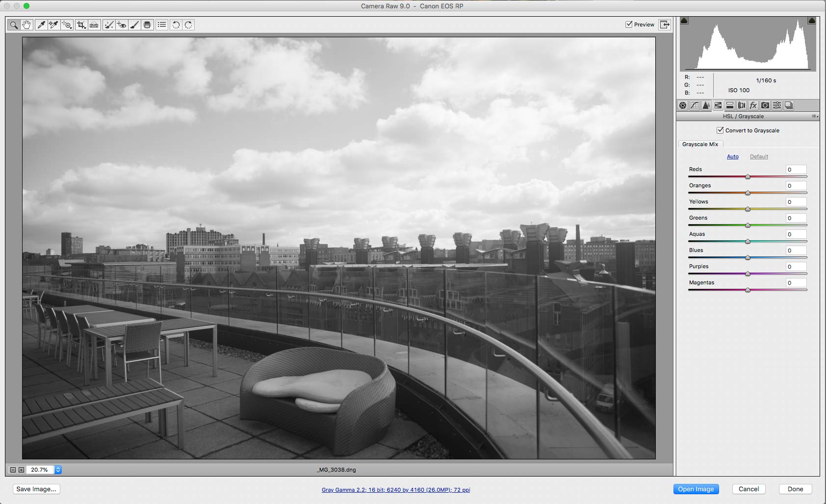Screen dimensions: 826x504
Task: Click the Save Image... button
Action: pyautogui.click(x=36, y=489)
